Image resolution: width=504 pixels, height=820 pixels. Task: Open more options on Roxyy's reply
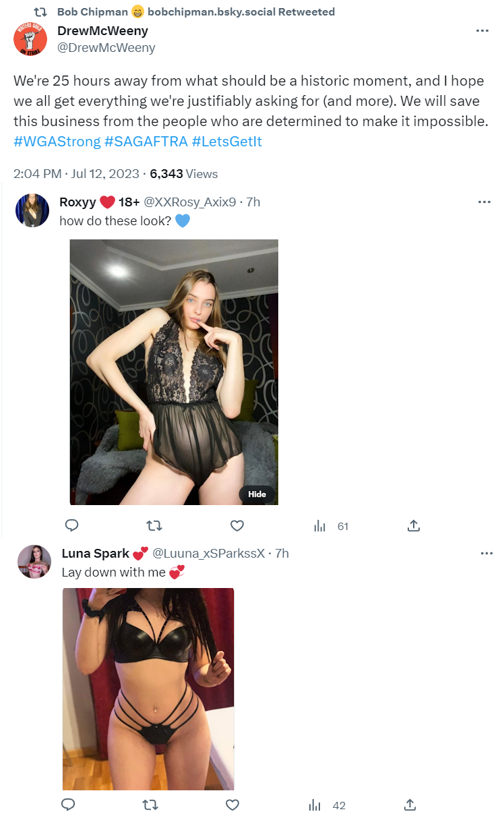[484, 202]
